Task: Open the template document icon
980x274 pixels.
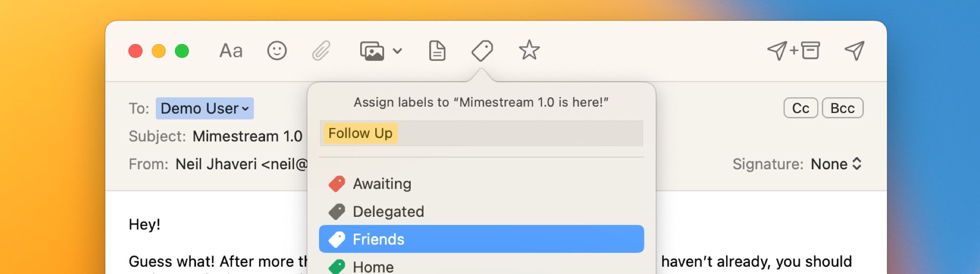Action: point(437,51)
